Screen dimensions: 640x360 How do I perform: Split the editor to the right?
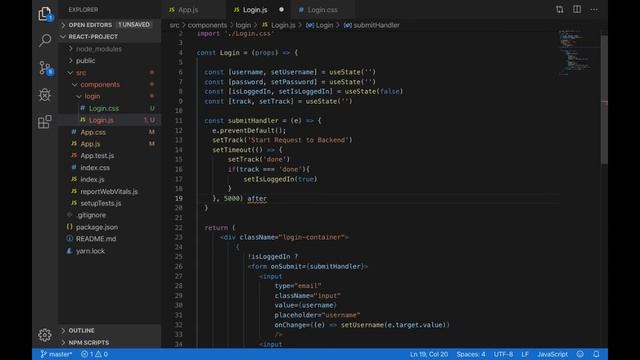coord(577,9)
